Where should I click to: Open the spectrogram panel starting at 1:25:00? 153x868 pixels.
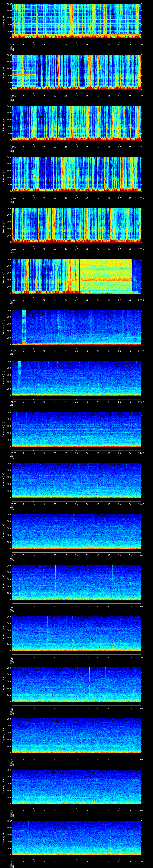pyautogui.click(x=77, y=583)
